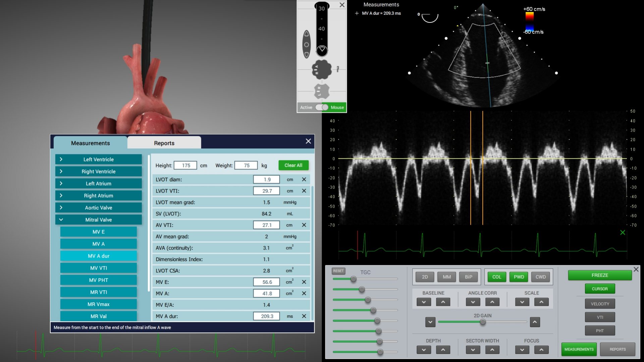This screenshot has width=644, height=362.
Task: Delete the LVOT VTI measurement
Action: coord(304,191)
